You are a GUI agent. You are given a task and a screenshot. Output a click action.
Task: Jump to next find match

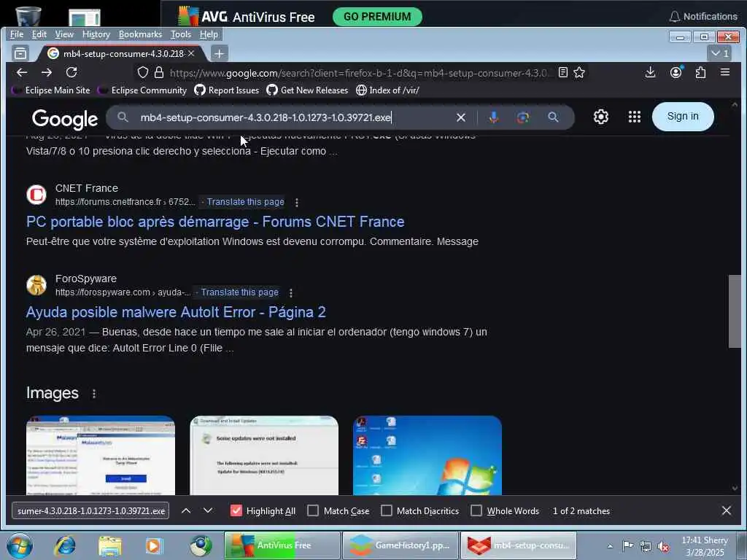[x=208, y=510]
